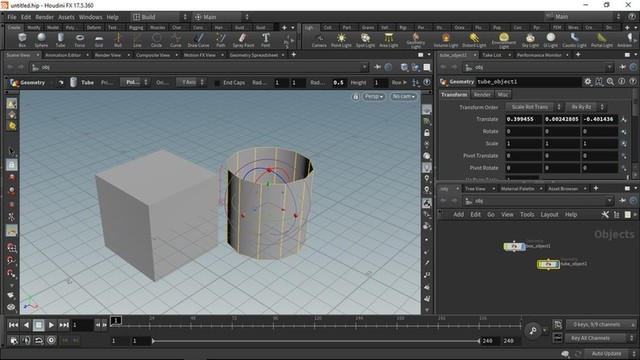The image size is (640, 360).
Task: Toggle audio speaker button in playbar
Action: pyautogui.click(x=26, y=340)
